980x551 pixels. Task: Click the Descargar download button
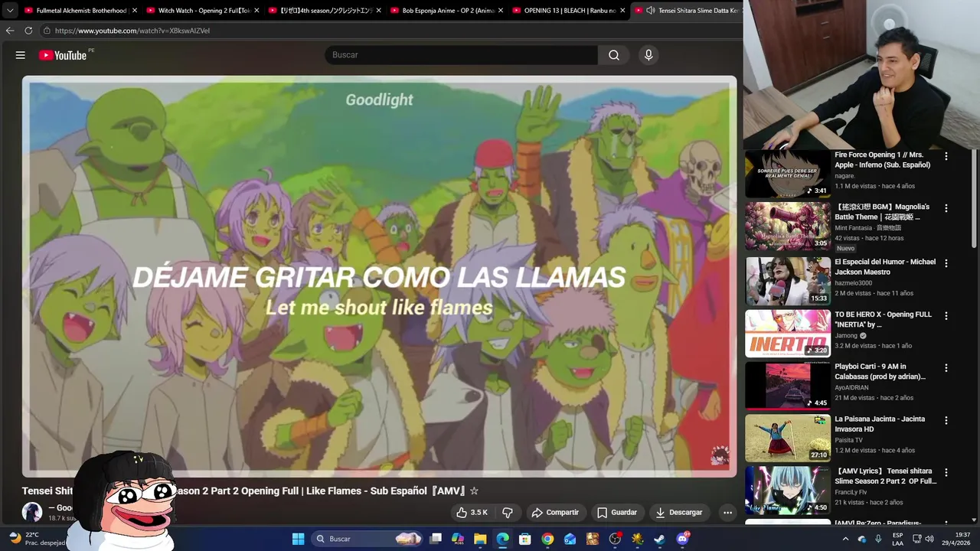pyautogui.click(x=679, y=513)
